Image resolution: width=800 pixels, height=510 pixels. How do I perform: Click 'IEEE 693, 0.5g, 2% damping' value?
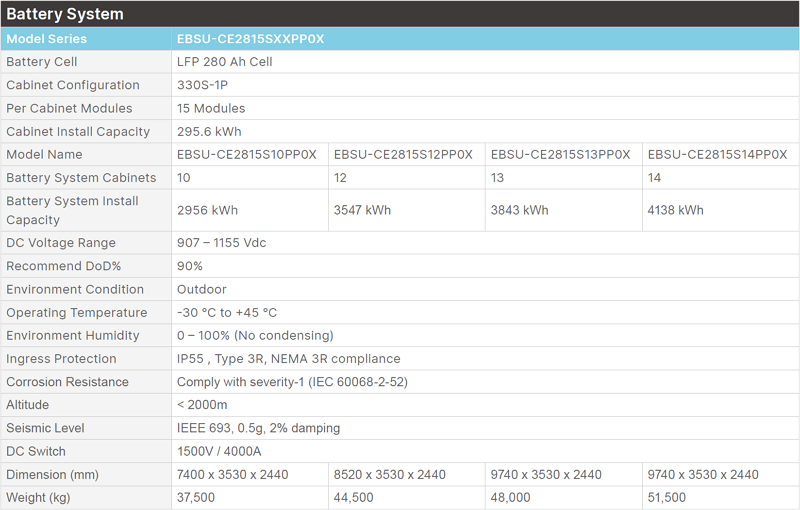259,428
